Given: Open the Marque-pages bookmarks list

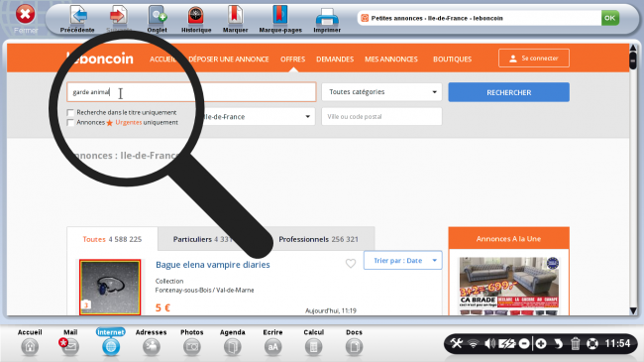Looking at the screenshot, I should pyautogui.click(x=280, y=19).
